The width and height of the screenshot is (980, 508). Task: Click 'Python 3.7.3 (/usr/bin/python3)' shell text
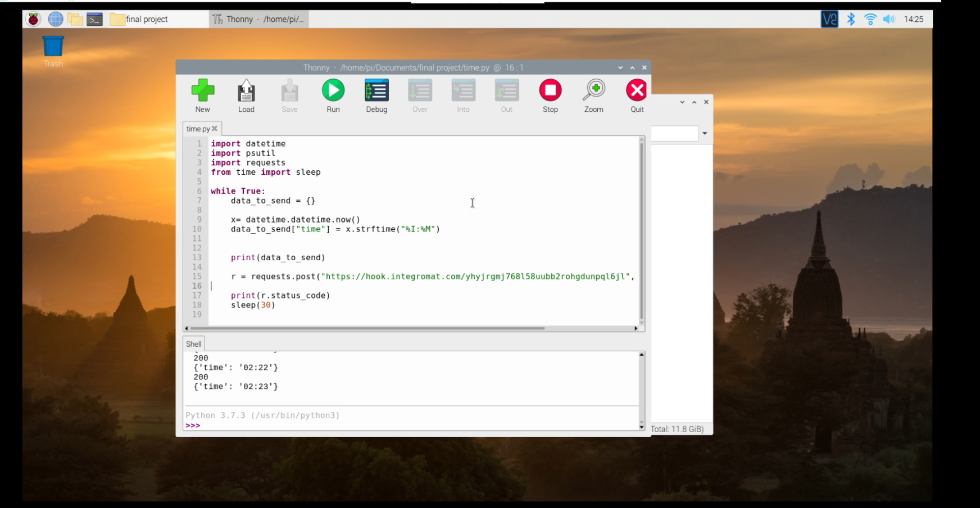point(262,415)
